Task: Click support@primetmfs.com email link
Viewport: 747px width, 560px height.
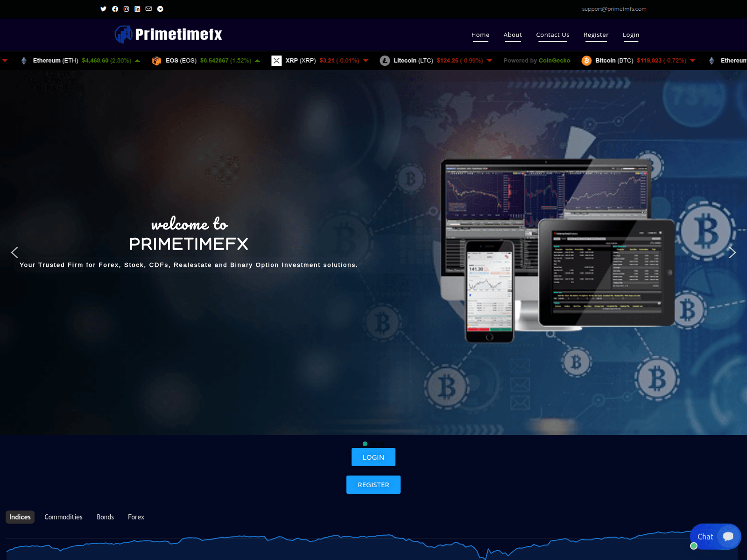Action: point(614,9)
